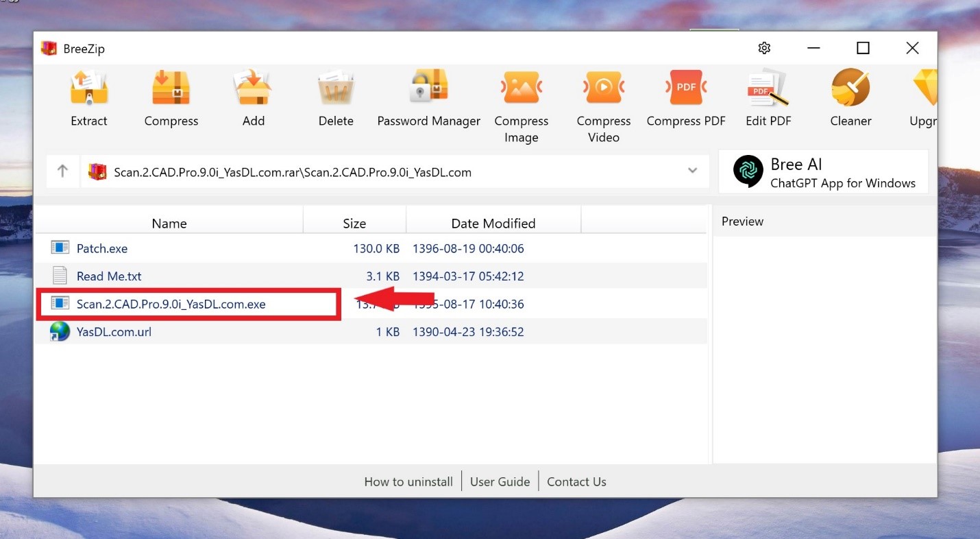
Task: Click date 1394-03-17 05:42:12
Action: (468, 276)
